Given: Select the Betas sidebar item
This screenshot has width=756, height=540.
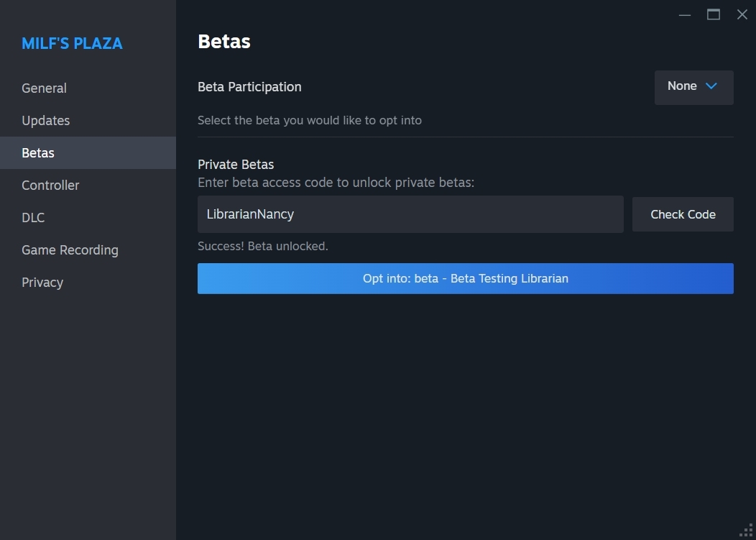Looking at the screenshot, I should [38, 153].
